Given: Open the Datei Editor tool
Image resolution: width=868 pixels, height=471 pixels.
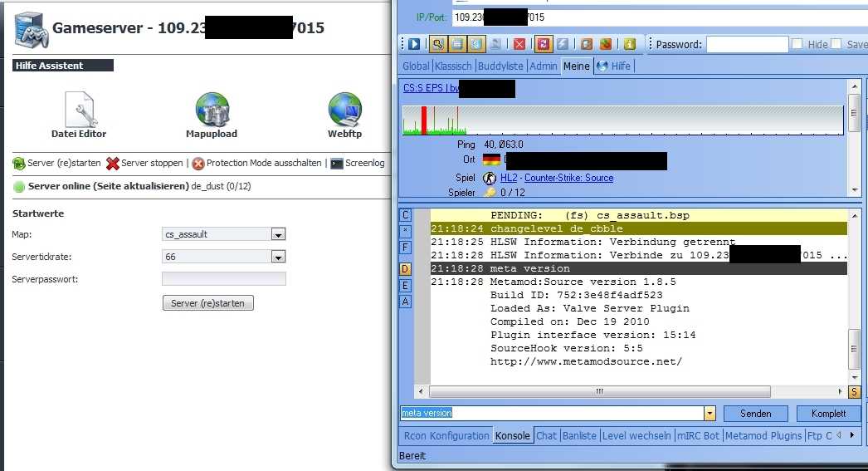Looking at the screenshot, I should point(79,115).
